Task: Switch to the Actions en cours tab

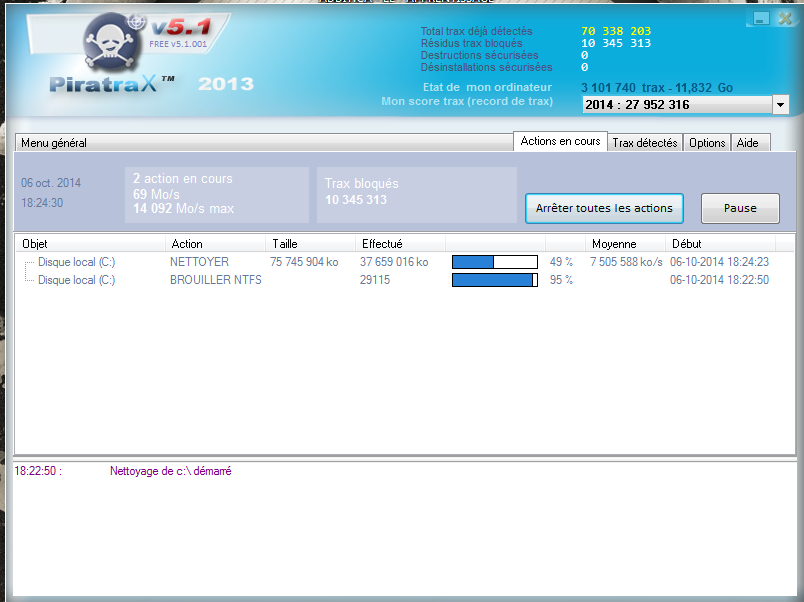Action: point(560,142)
